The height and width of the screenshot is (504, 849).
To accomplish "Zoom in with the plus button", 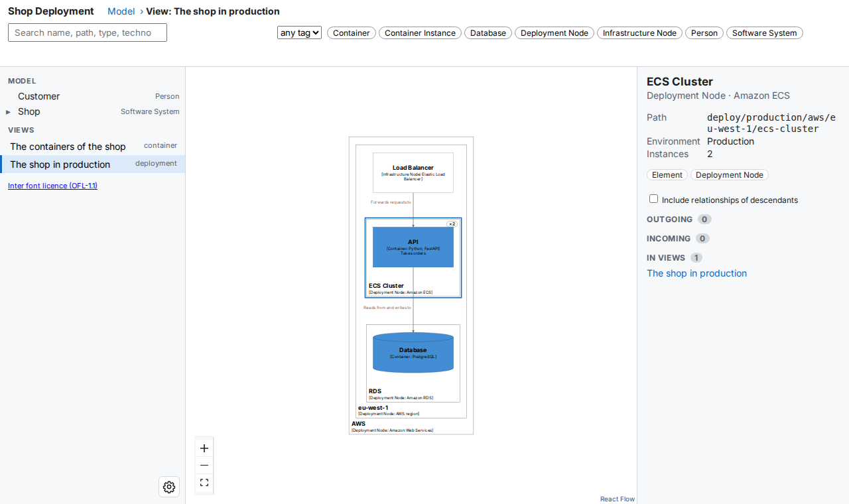I will pos(204,448).
